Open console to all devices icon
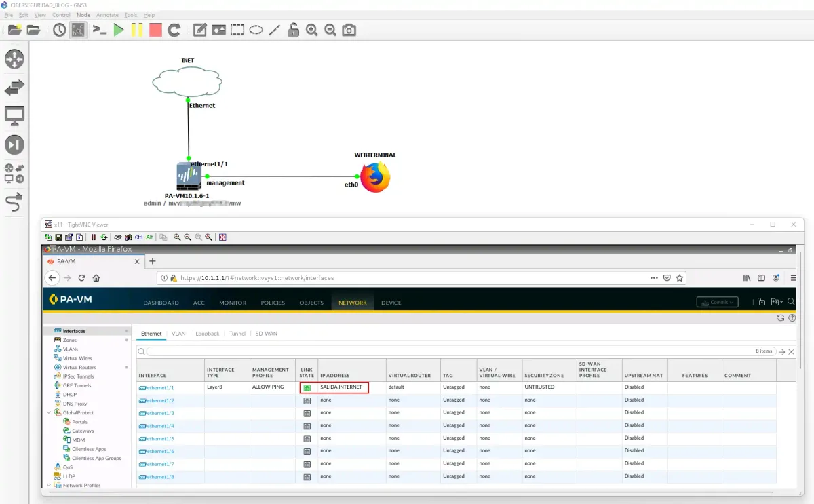This screenshot has width=814, height=504. coord(100,30)
